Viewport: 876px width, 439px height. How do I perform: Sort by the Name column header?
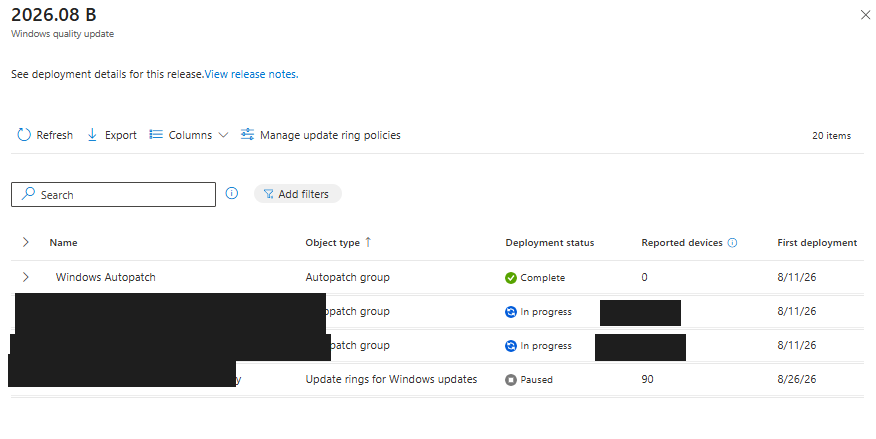(x=63, y=242)
